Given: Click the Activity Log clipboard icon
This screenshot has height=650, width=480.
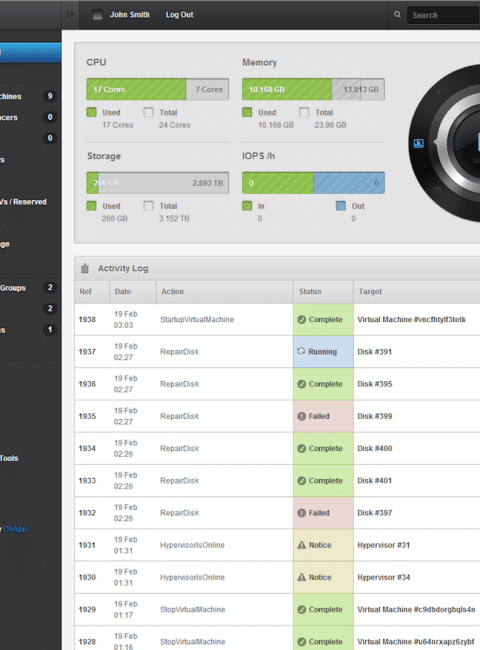Looking at the screenshot, I should 85,268.
